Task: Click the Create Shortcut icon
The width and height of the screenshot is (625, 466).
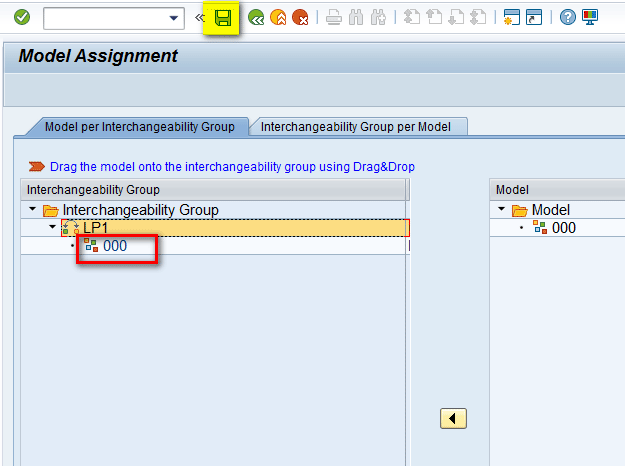Action: [534, 18]
